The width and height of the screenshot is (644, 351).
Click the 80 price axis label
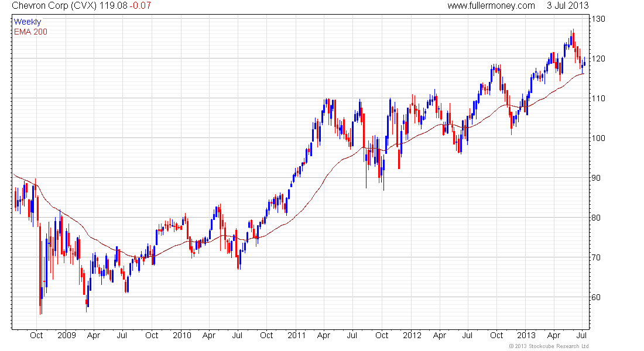click(597, 218)
